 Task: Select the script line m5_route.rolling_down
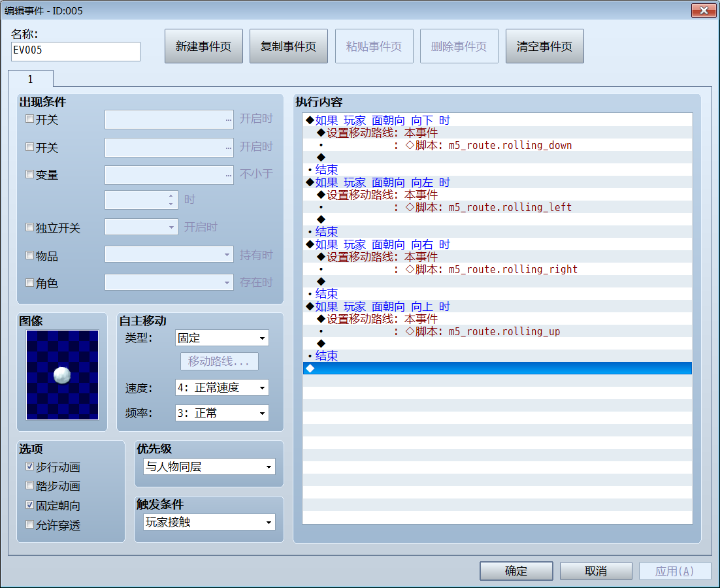click(497, 145)
